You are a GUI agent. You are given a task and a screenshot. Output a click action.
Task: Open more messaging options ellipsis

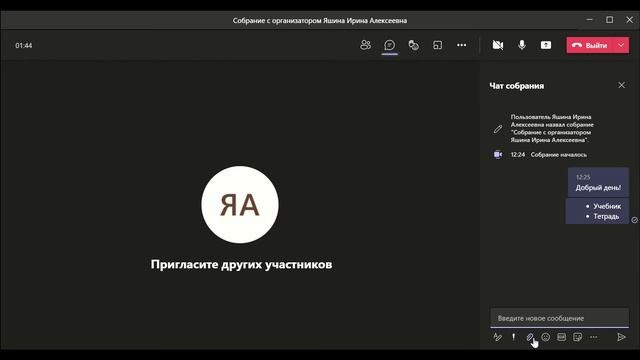click(x=593, y=337)
